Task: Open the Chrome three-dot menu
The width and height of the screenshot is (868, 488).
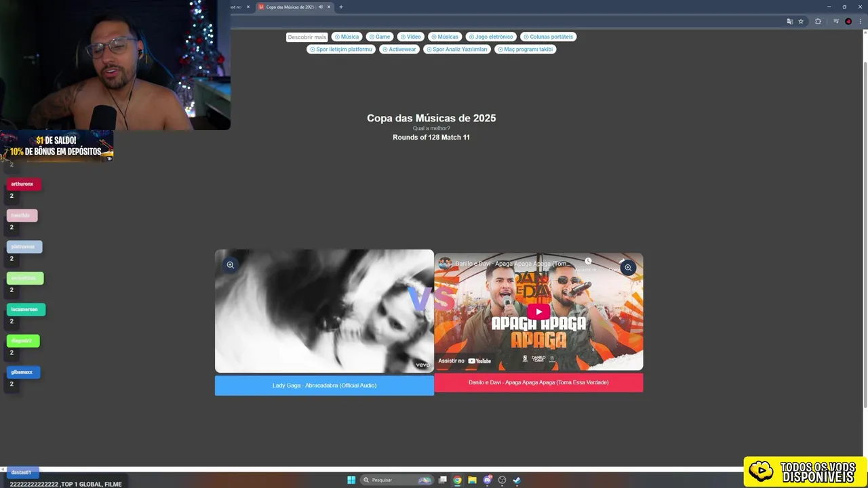Action: 859,22
